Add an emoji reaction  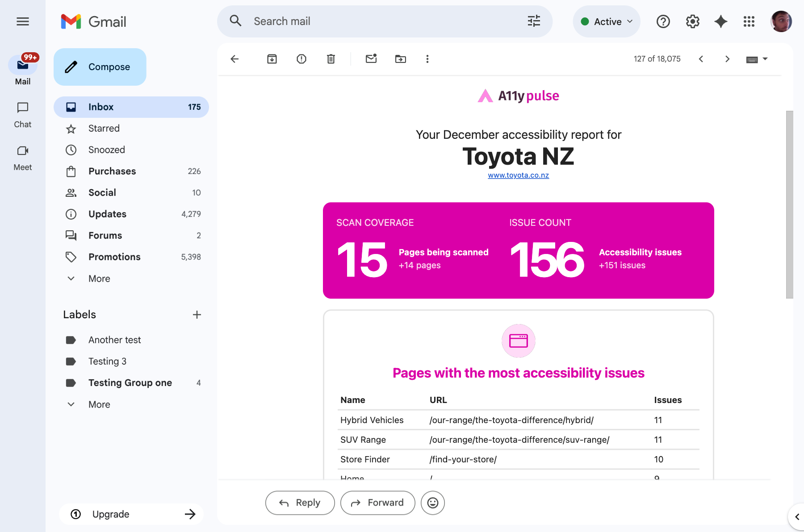click(432, 503)
